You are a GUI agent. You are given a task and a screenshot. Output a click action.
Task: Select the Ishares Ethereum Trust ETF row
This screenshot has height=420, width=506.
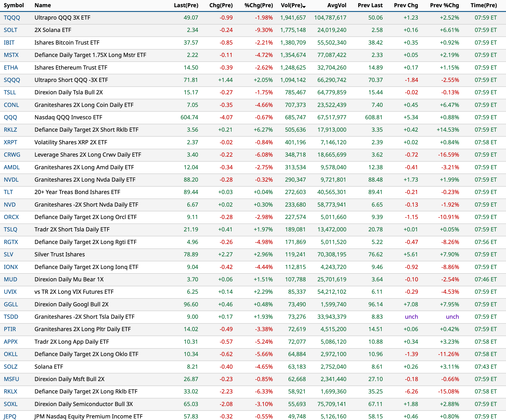[x=71, y=68]
